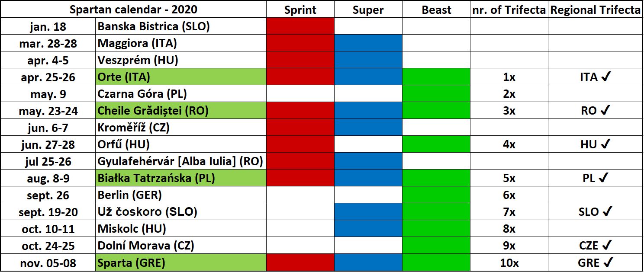Click the 10x Trifecta count cell
The image size is (644, 272).
click(x=509, y=263)
